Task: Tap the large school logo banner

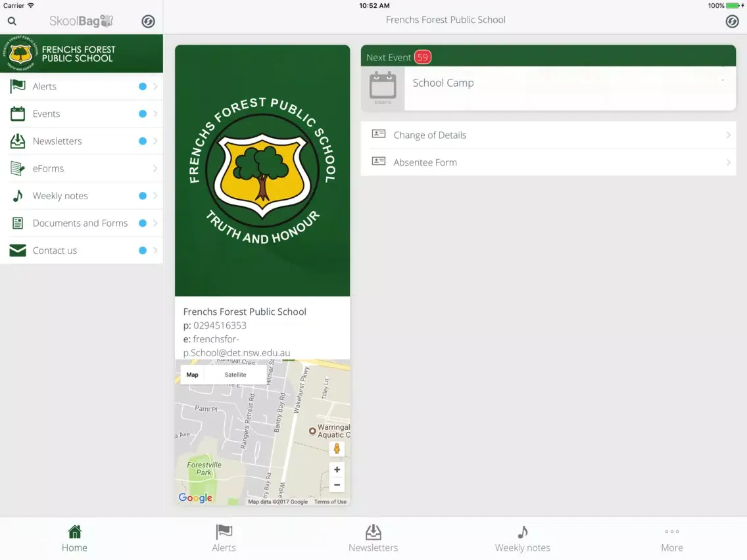Action: [262, 170]
